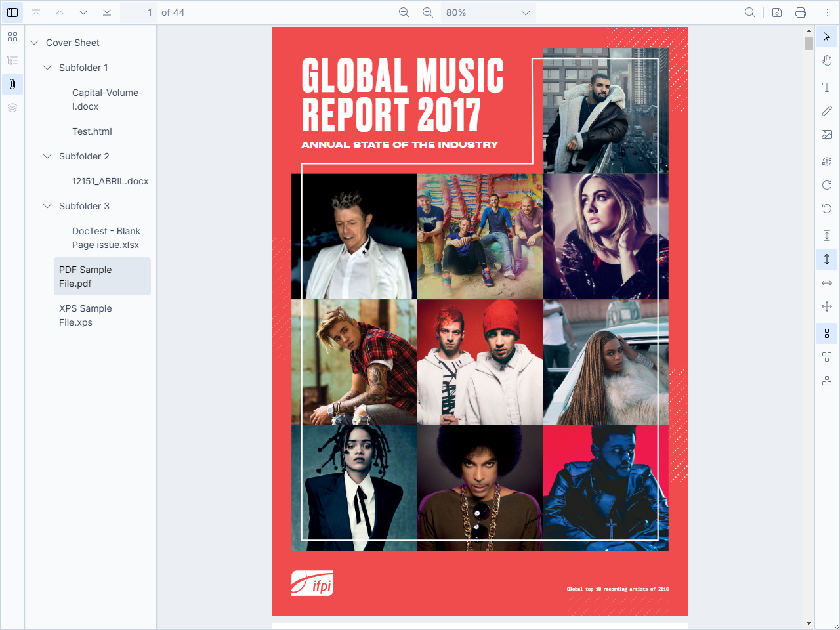This screenshot has height=630, width=840.
Task: Go to the previous page
Action: (x=60, y=12)
